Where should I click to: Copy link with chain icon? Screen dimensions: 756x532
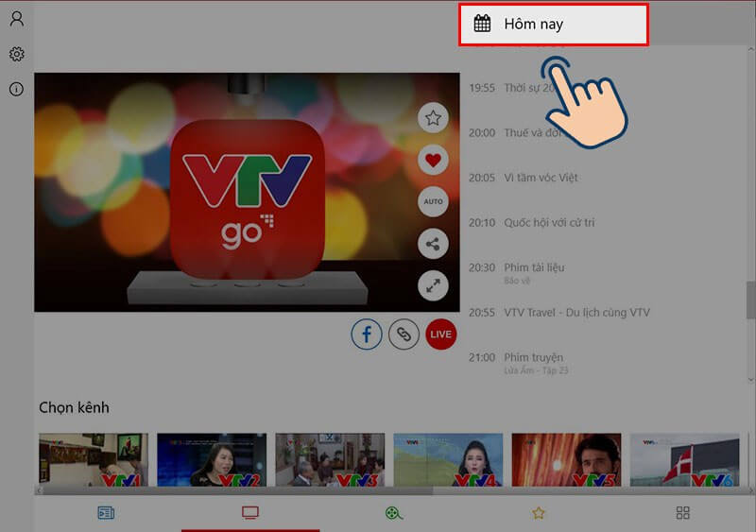pyautogui.click(x=404, y=335)
